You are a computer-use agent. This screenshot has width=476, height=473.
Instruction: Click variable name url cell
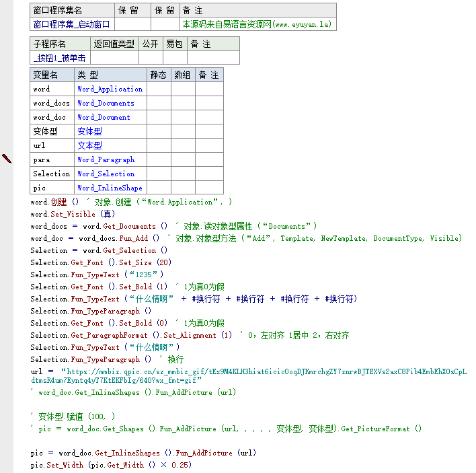click(52, 145)
